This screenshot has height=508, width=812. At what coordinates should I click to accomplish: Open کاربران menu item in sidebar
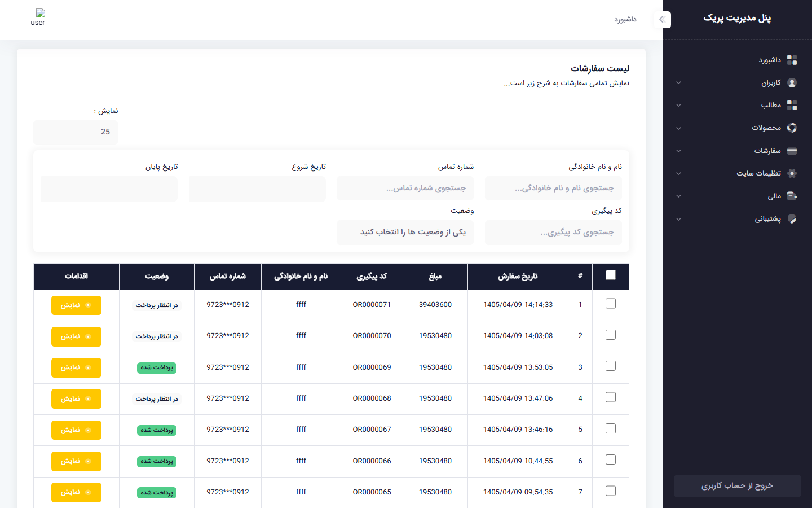click(x=737, y=82)
